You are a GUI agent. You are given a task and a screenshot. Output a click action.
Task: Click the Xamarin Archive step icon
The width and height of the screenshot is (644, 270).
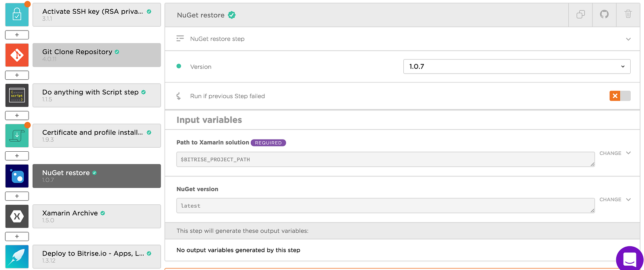17,216
